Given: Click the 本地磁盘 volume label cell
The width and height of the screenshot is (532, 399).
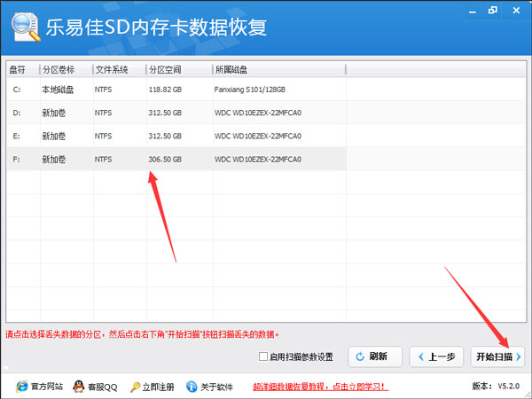Looking at the screenshot, I should click(x=58, y=90).
